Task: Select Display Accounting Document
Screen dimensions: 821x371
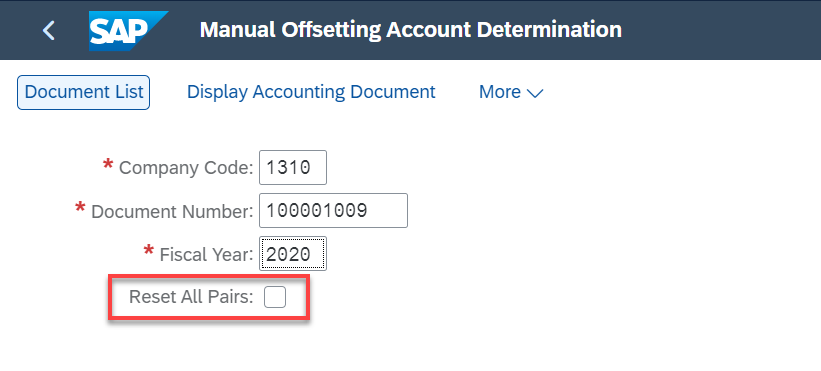Action: pos(311,92)
